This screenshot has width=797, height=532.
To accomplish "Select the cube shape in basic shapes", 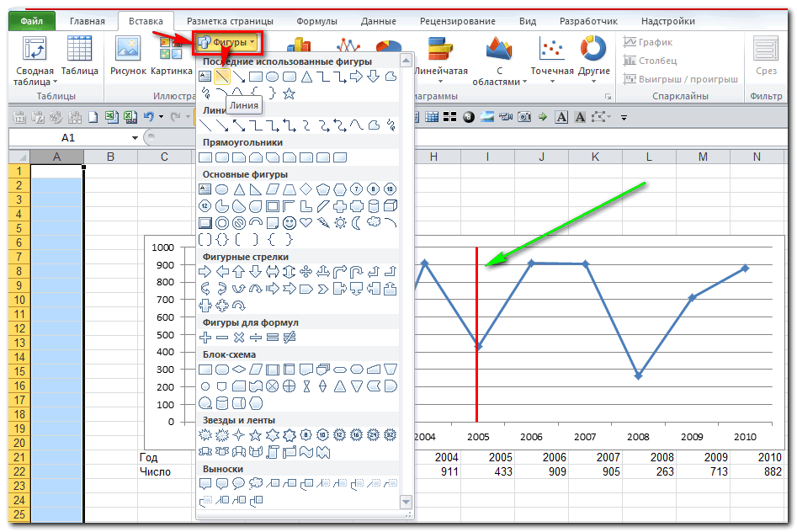I will point(390,206).
